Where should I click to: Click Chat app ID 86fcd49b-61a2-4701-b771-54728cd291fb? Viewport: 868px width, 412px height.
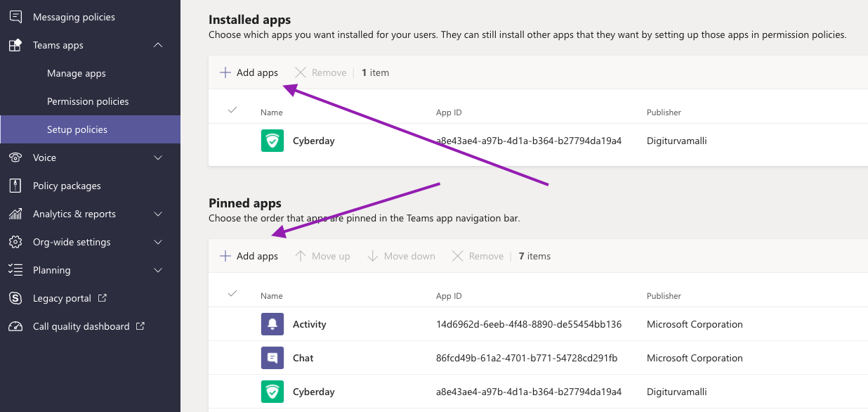coord(527,358)
